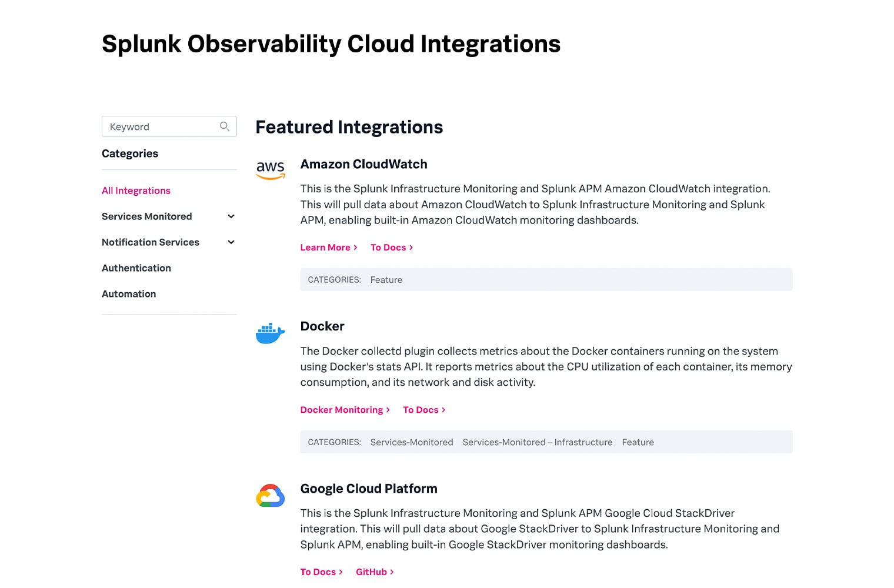Open the Notification Services category
Screen dimensions: 894x588
151,242
